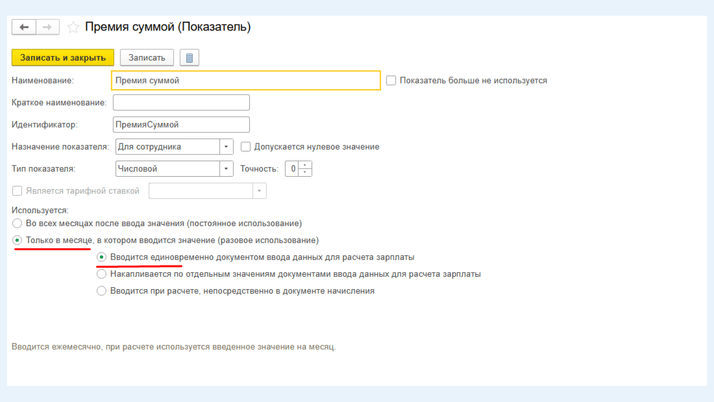Screen dimensions: 714x402
Task: Select Во всех месяцах после ввода значения
Action: [17, 223]
